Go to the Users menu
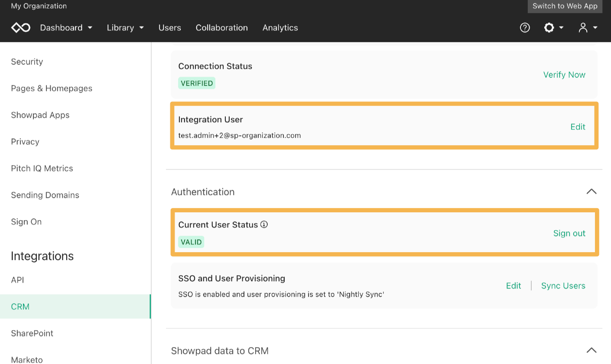611x364 pixels. 170,28
